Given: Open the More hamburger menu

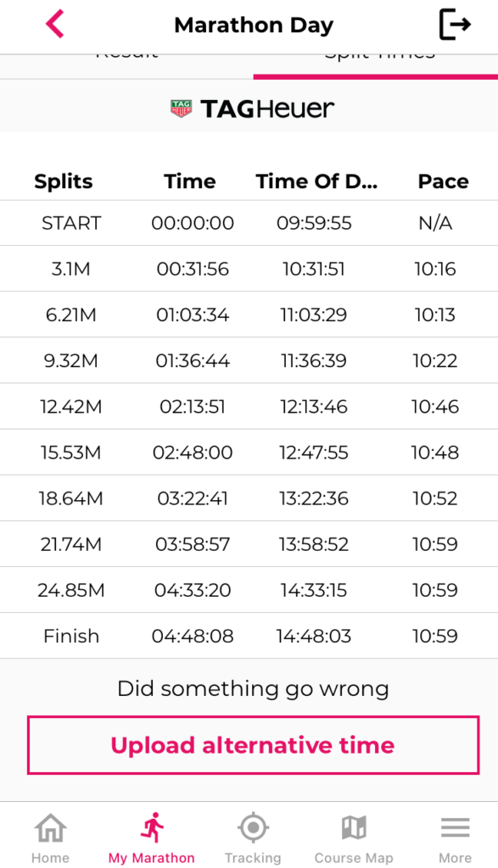Looking at the screenshot, I should pyautogui.click(x=456, y=827).
